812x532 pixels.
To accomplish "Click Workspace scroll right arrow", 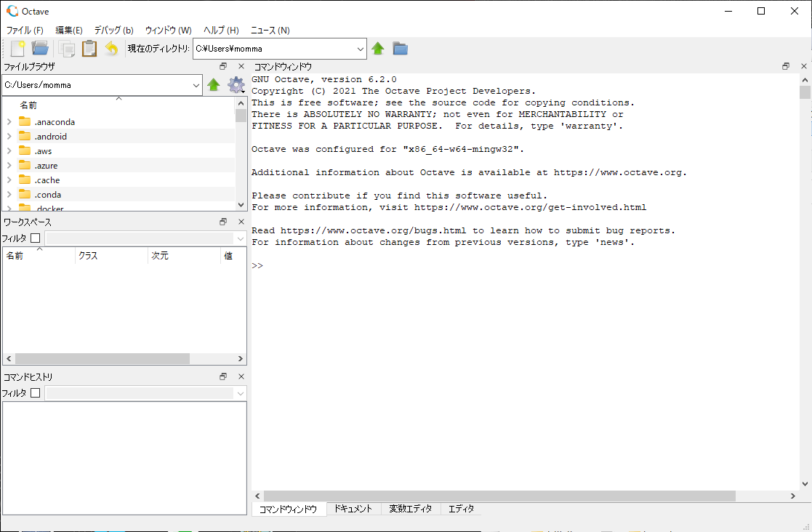I will coord(241,358).
